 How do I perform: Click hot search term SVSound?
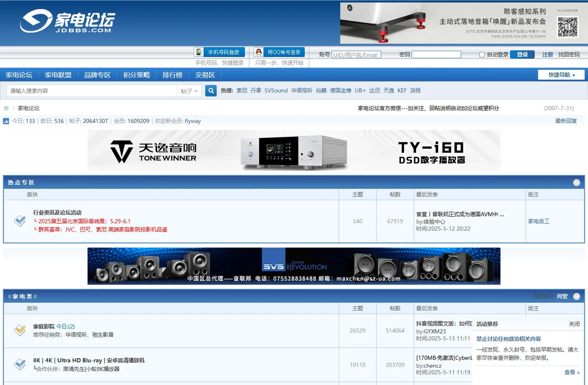[276, 90]
